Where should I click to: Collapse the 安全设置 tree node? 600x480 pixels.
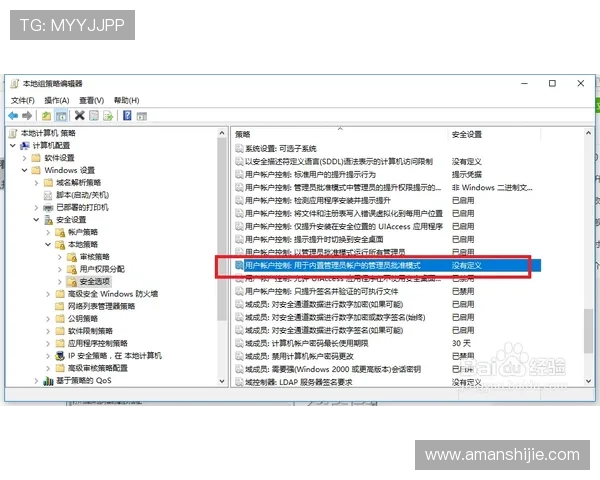pos(36,220)
